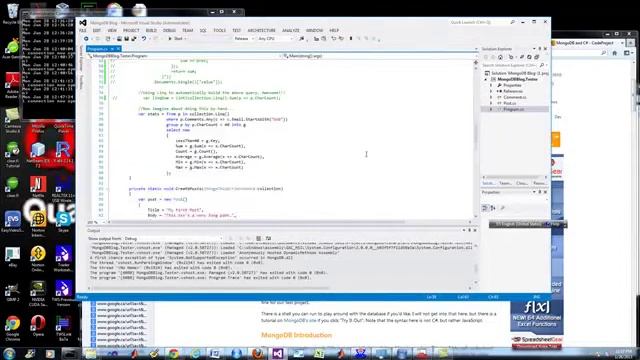Collapse the MongoDBBlog.Tester project node
640x360 pixels.
click(x=486, y=79)
